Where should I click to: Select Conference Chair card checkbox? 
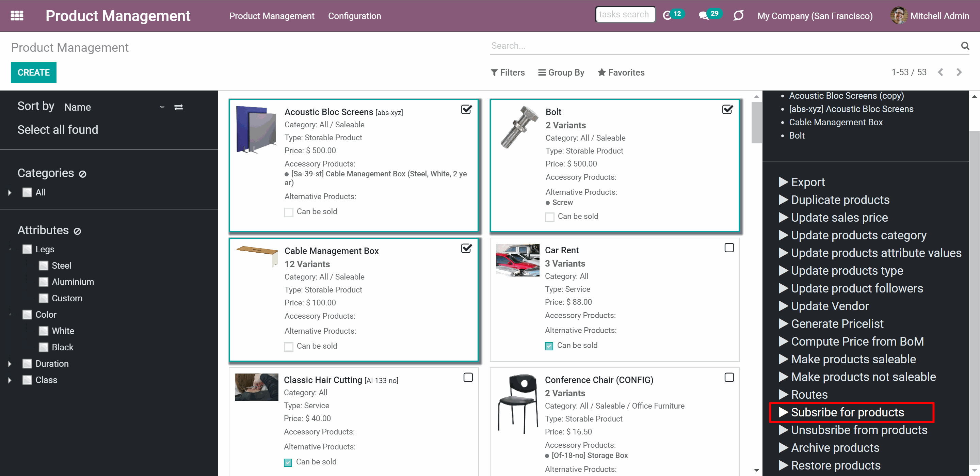point(729,378)
